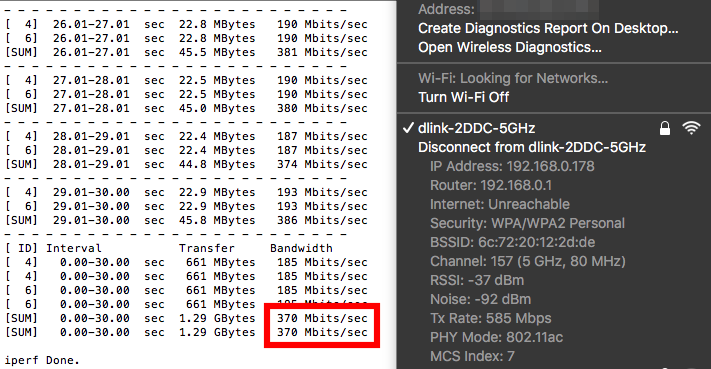Click the Transfer column header in terminal

coord(206,248)
